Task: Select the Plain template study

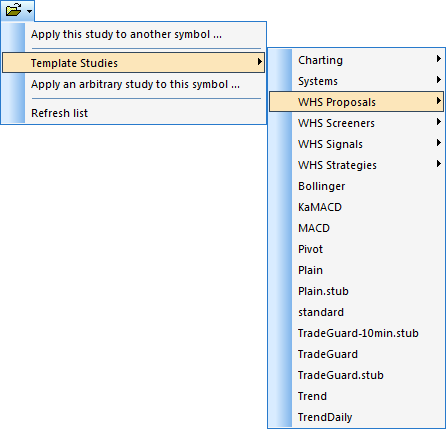Action: click(x=356, y=270)
